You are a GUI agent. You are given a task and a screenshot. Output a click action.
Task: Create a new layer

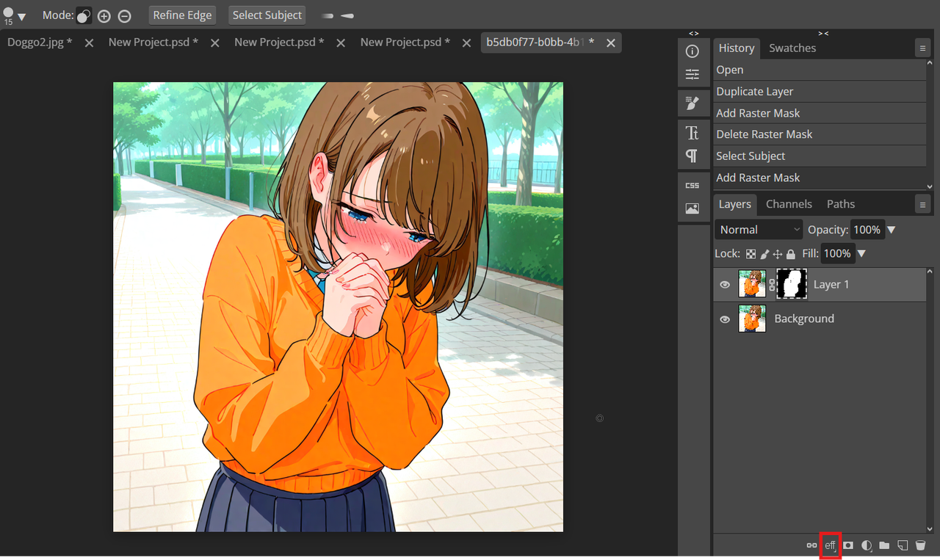coord(903,545)
